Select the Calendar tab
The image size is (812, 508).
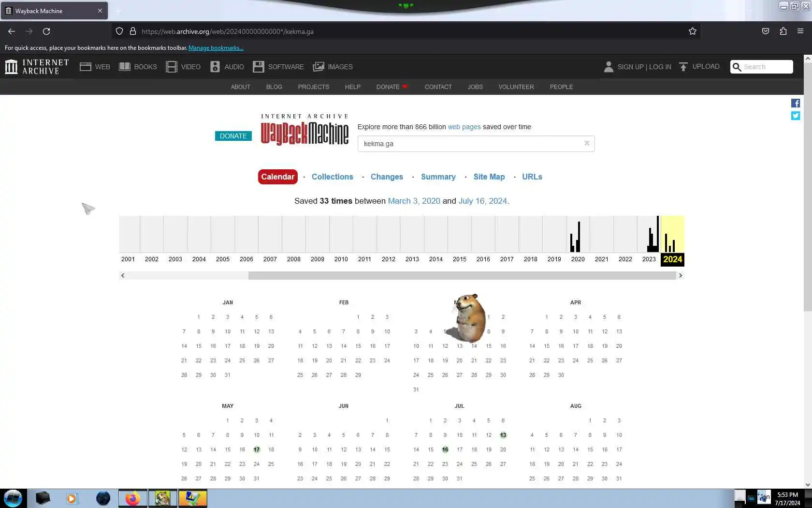[x=277, y=177]
